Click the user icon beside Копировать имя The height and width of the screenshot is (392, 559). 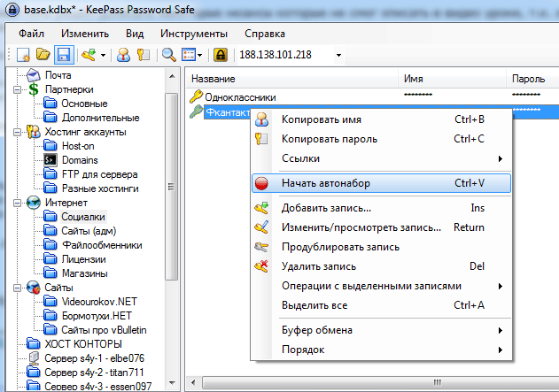tap(261, 119)
